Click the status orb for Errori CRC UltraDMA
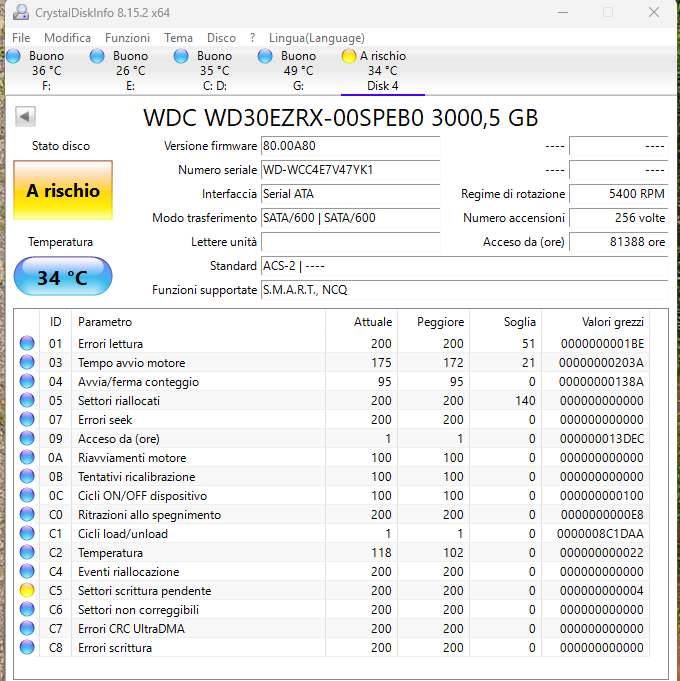Image resolution: width=680 pixels, height=681 pixels. pyautogui.click(x=27, y=628)
